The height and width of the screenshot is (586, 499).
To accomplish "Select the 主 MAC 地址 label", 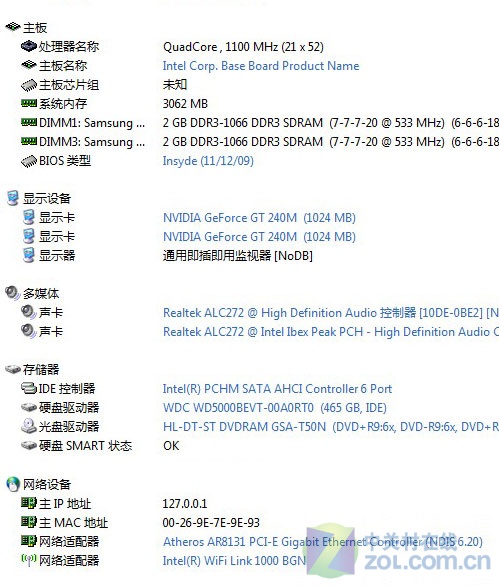I will pos(73,522).
